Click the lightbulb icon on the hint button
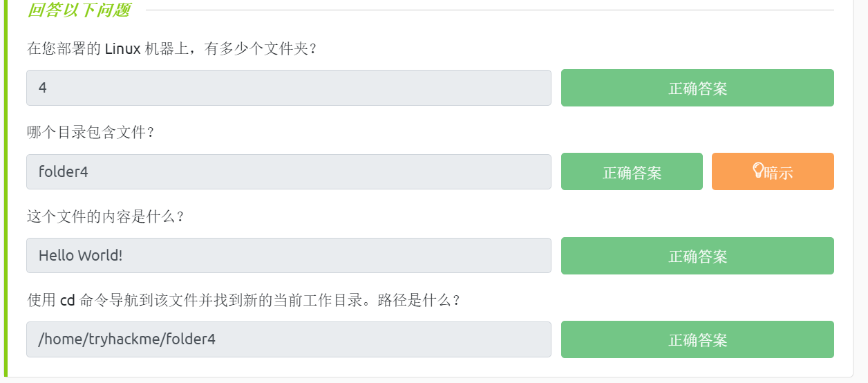 point(757,170)
